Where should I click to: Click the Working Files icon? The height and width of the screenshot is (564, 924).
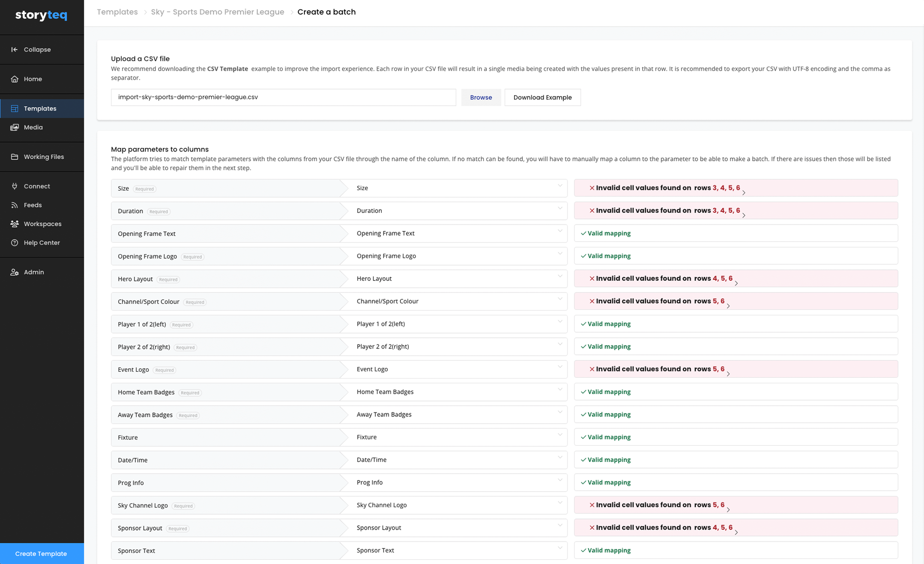(15, 157)
